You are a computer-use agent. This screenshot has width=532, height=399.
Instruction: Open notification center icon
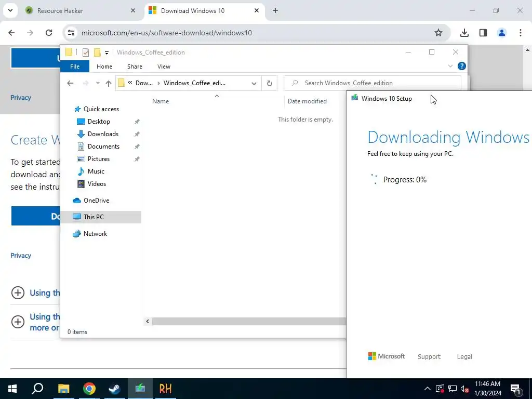[x=515, y=389]
